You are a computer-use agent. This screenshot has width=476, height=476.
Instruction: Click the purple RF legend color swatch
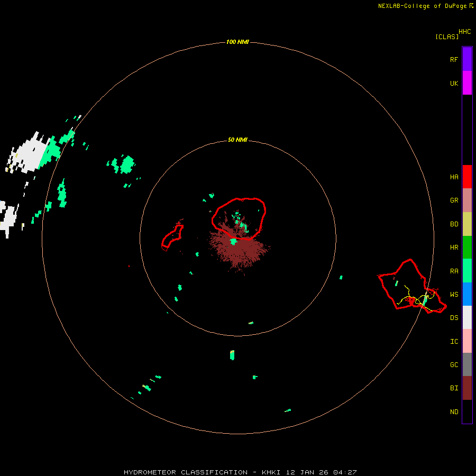pyautogui.click(x=467, y=59)
